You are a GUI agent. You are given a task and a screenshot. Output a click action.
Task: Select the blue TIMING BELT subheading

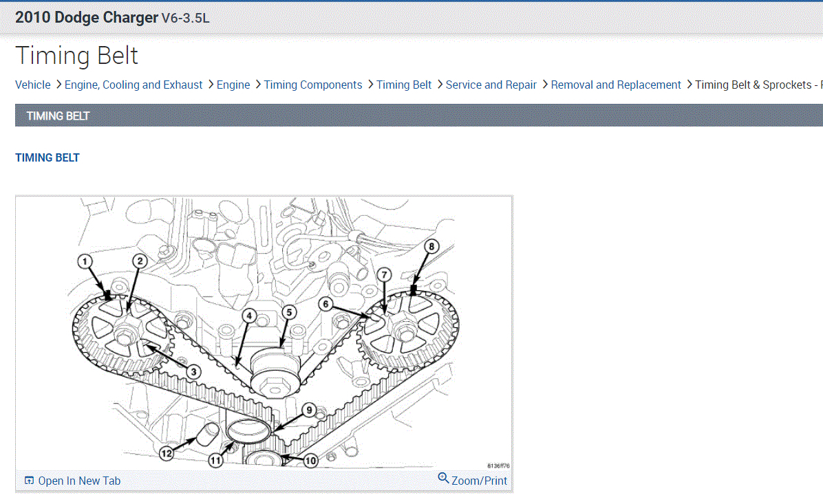click(x=47, y=158)
